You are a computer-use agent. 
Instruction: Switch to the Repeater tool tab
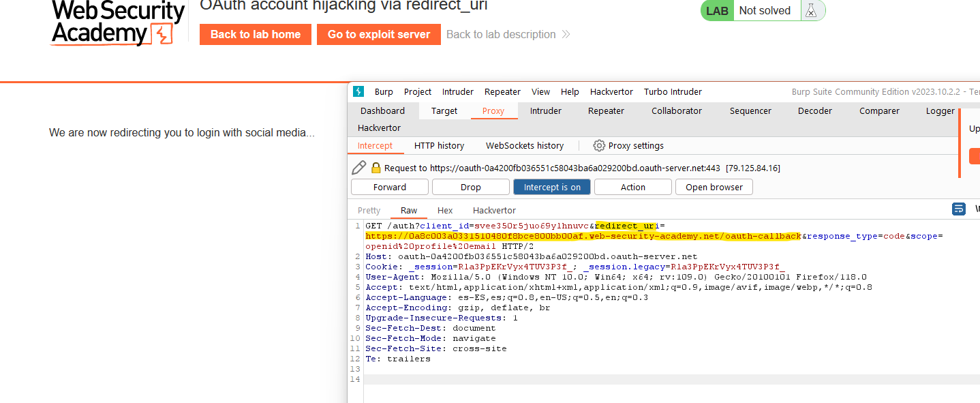pos(606,110)
